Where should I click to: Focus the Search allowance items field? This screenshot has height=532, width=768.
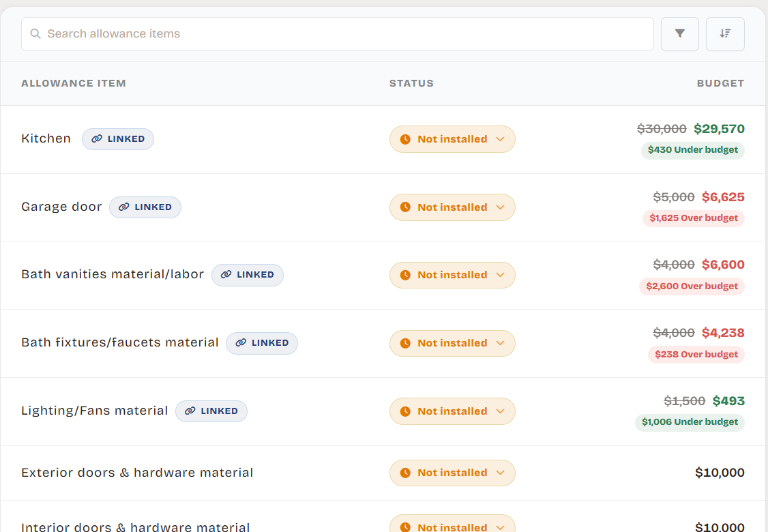pos(338,34)
